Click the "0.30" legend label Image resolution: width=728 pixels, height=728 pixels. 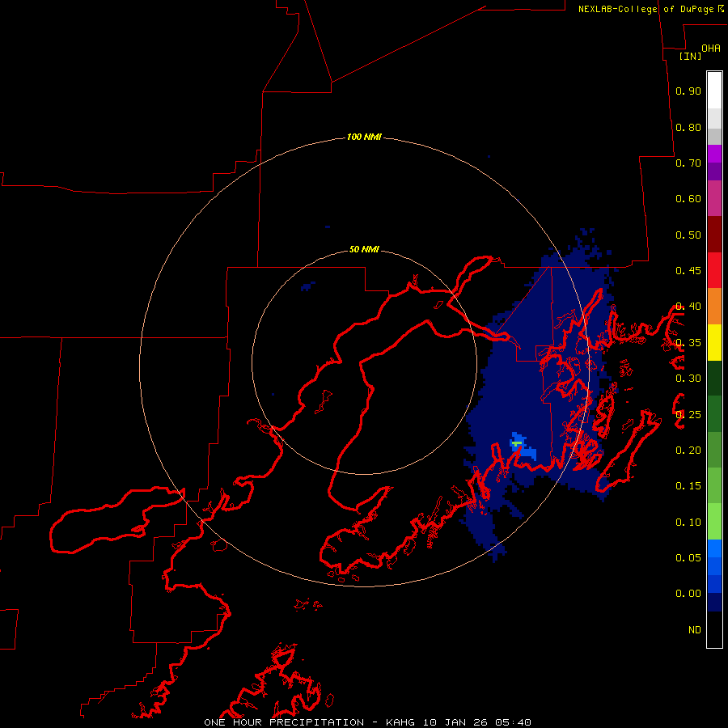688,379
